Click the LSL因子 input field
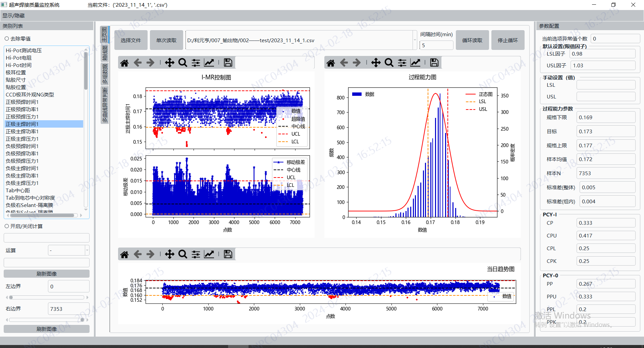Image resolution: width=644 pixels, height=348 pixels. pyautogui.click(x=602, y=54)
